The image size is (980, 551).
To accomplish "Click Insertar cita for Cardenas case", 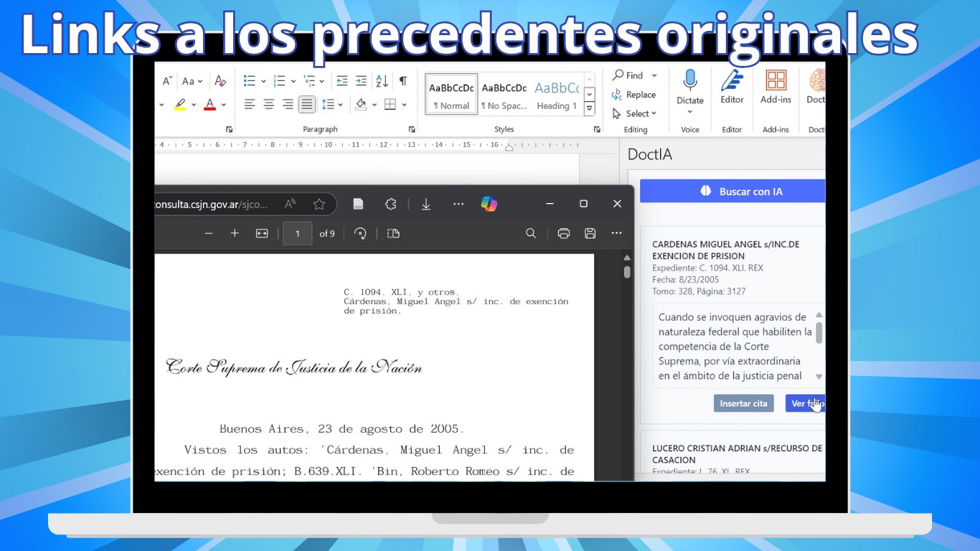I will [743, 403].
